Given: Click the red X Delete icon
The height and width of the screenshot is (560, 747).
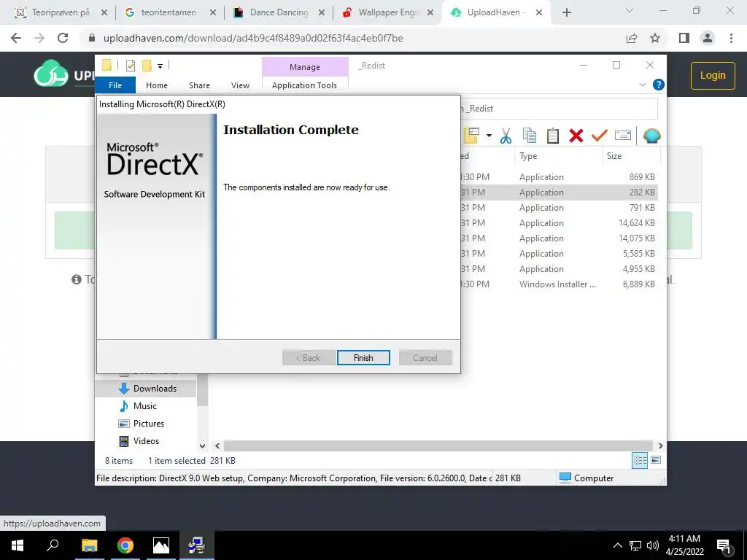Looking at the screenshot, I should click(576, 136).
